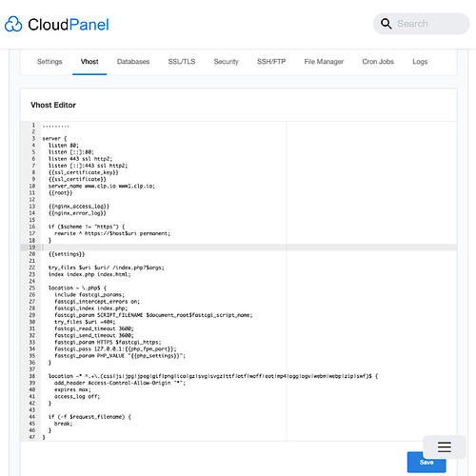Click the '{{nginx_error_log}}' line
The height and width of the screenshot is (476, 476).
click(77, 213)
